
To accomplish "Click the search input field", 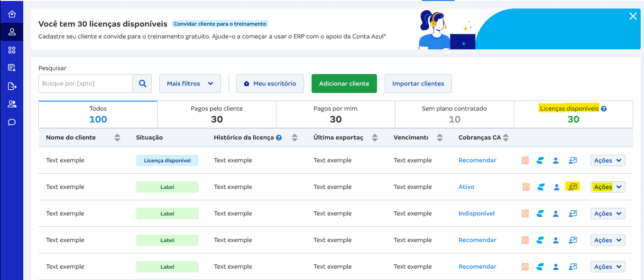I will 85,83.
